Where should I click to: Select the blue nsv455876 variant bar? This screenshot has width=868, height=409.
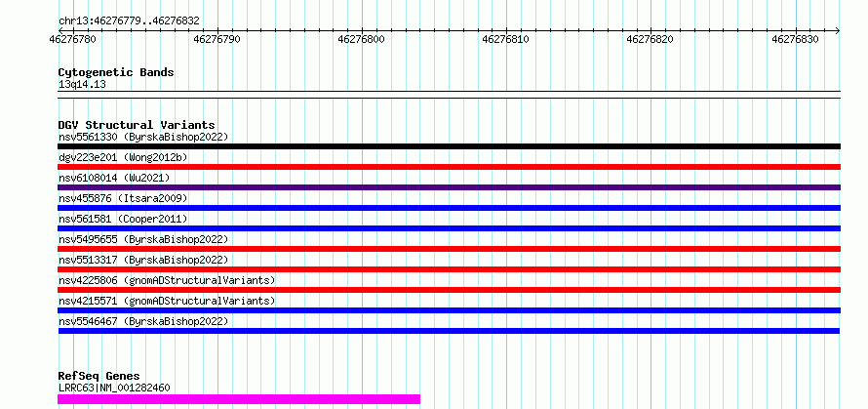click(x=449, y=208)
